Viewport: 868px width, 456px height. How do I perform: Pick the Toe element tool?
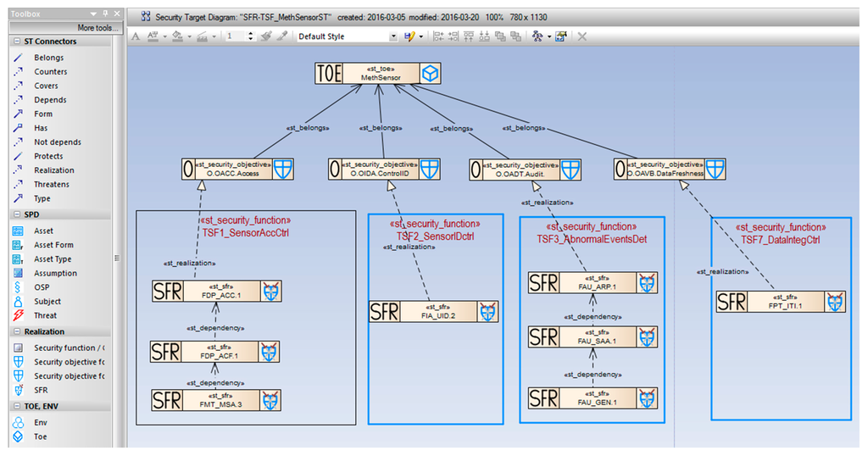point(41,437)
